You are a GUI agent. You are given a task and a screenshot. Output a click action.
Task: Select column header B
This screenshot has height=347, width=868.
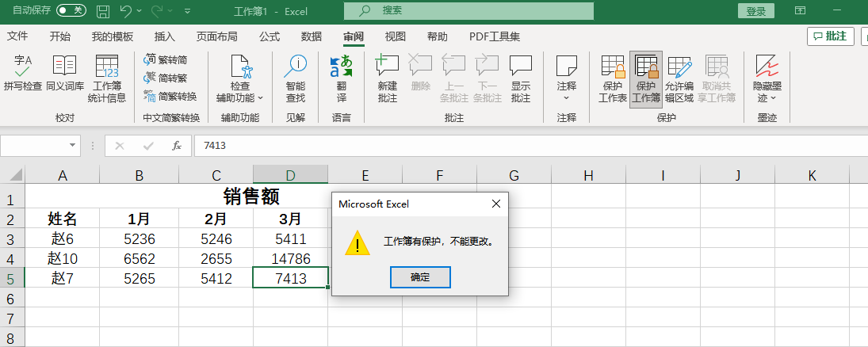[x=140, y=175]
